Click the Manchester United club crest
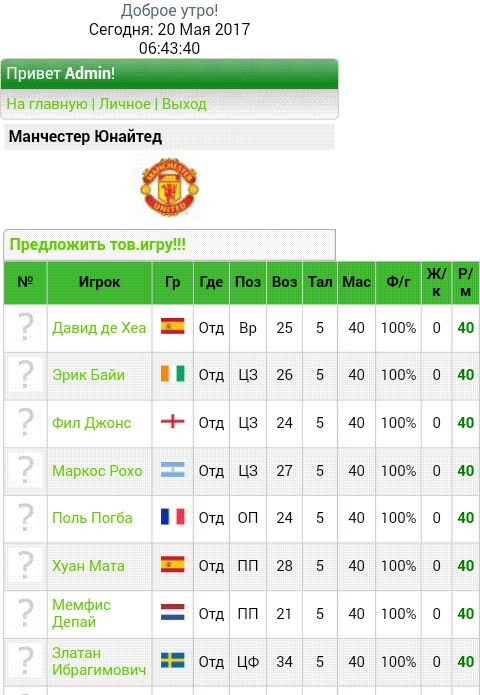The height and width of the screenshot is (695, 480). pyautogui.click(x=169, y=187)
